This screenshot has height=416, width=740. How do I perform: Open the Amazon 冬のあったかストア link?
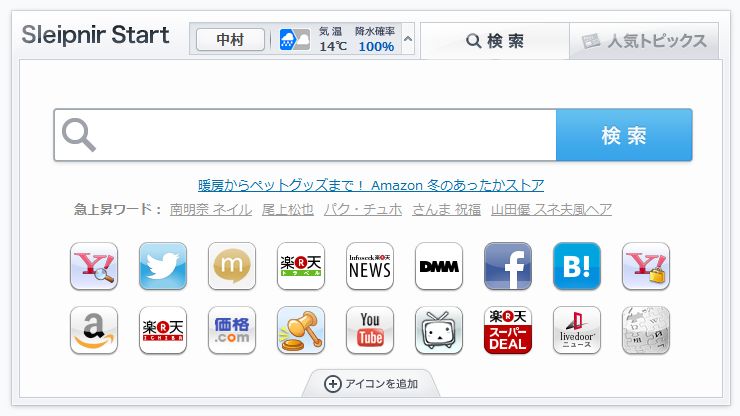pyautogui.click(x=371, y=185)
